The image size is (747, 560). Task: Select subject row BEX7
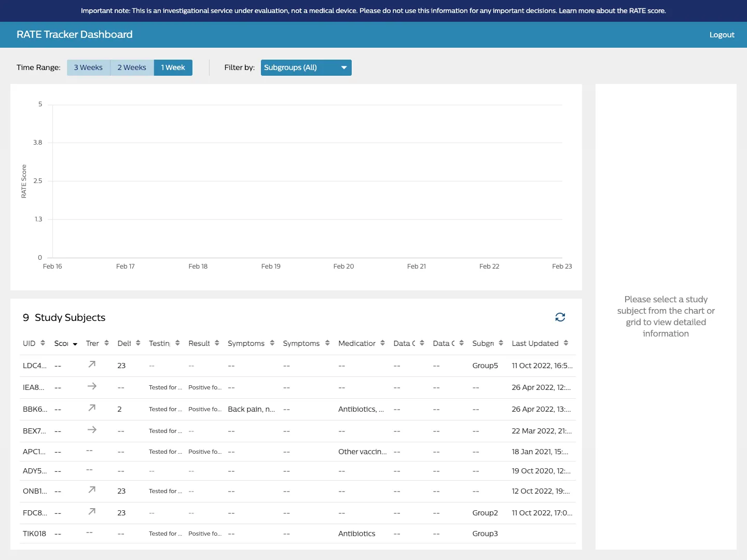click(298, 431)
